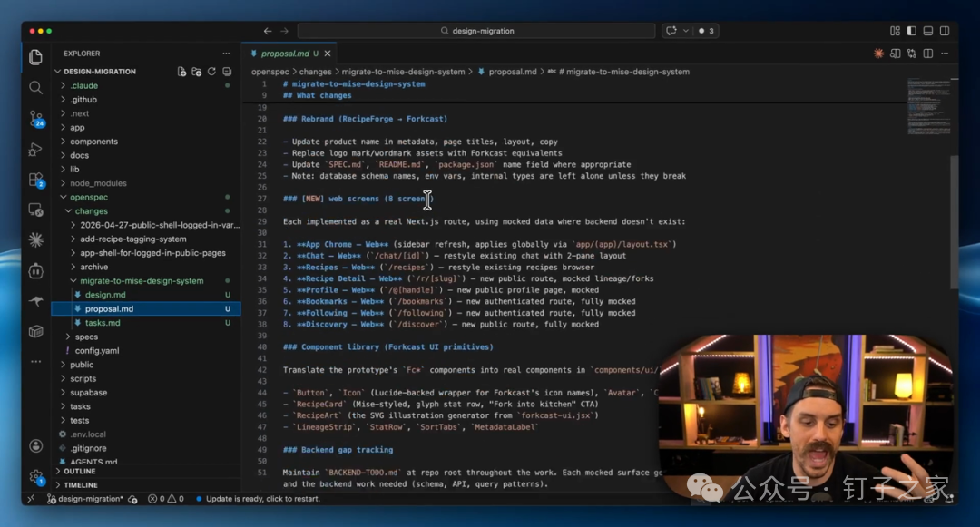Screen dimensions: 980x527
Task: Close the proposal.md tab
Action: click(x=328, y=54)
